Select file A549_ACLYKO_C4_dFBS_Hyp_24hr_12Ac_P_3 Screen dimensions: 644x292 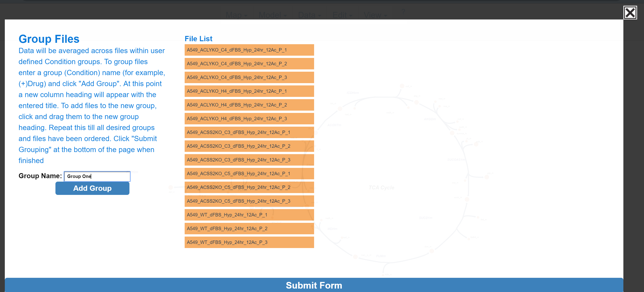coord(249,77)
